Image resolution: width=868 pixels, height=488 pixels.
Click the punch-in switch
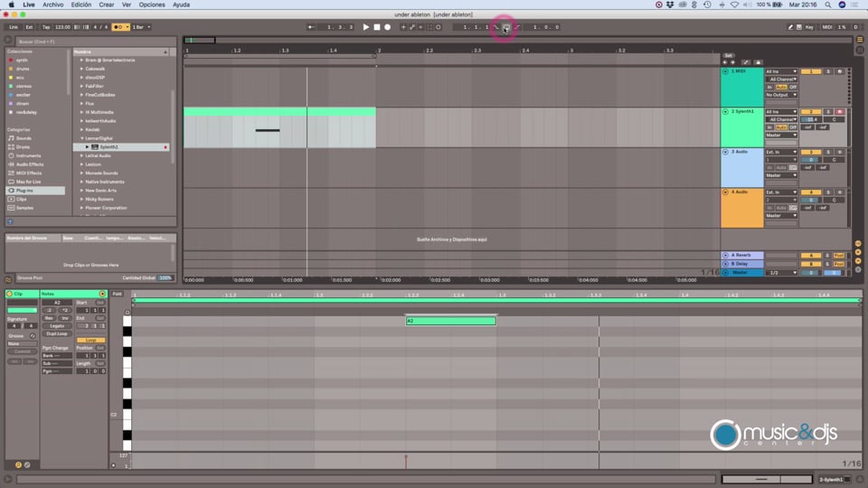click(x=496, y=27)
